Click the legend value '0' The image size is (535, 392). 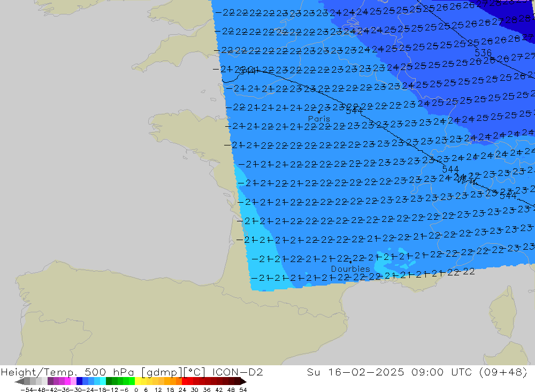tap(136, 390)
